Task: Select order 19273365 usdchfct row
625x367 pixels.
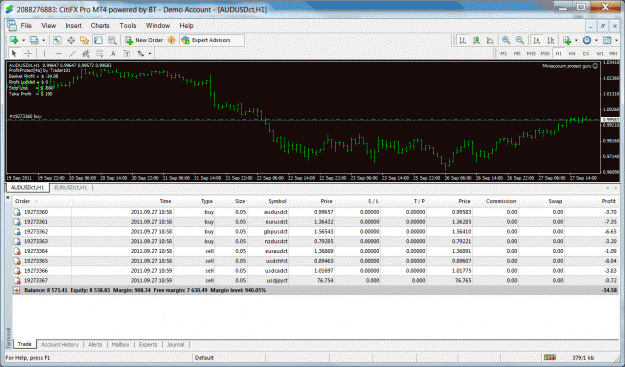Action: click(x=316, y=261)
